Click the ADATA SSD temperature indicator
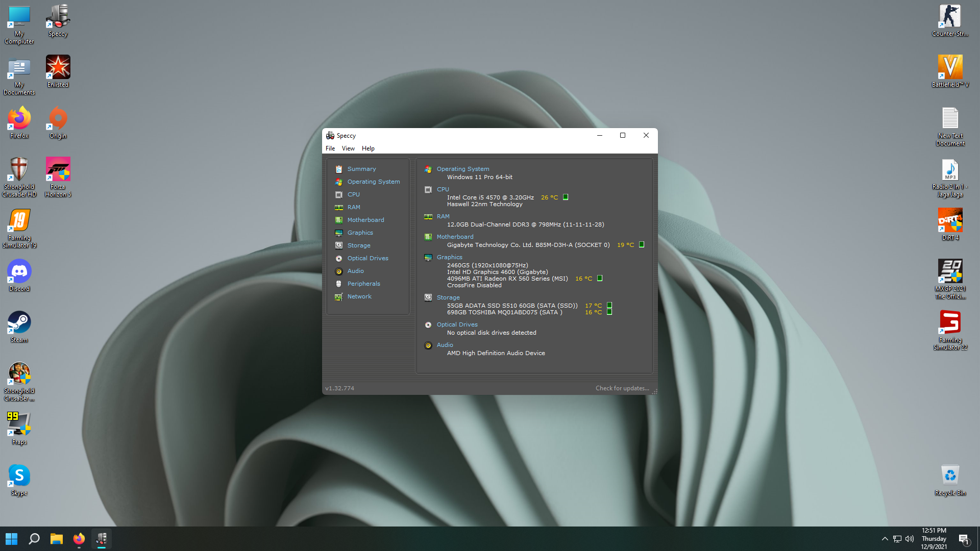Image resolution: width=980 pixels, height=551 pixels. (x=609, y=305)
